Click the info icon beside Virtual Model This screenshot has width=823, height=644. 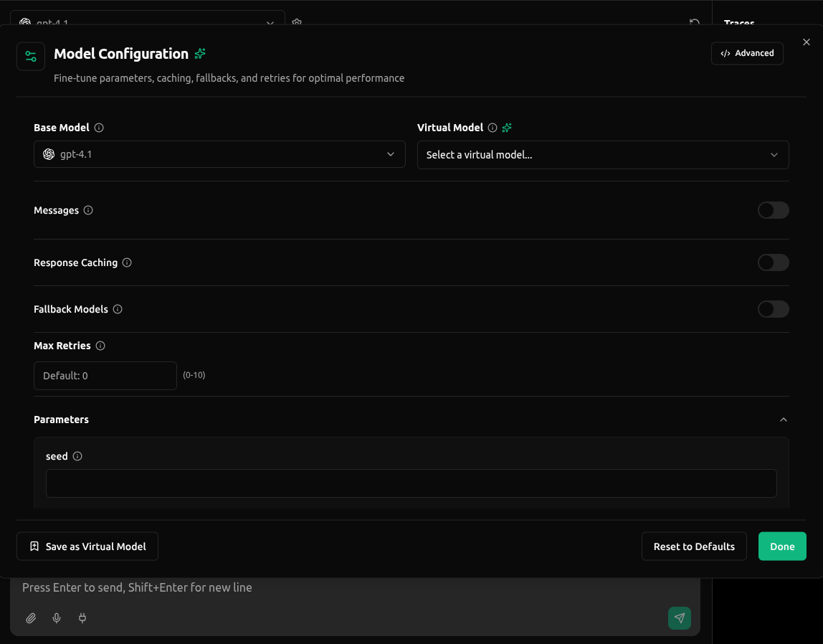click(493, 128)
